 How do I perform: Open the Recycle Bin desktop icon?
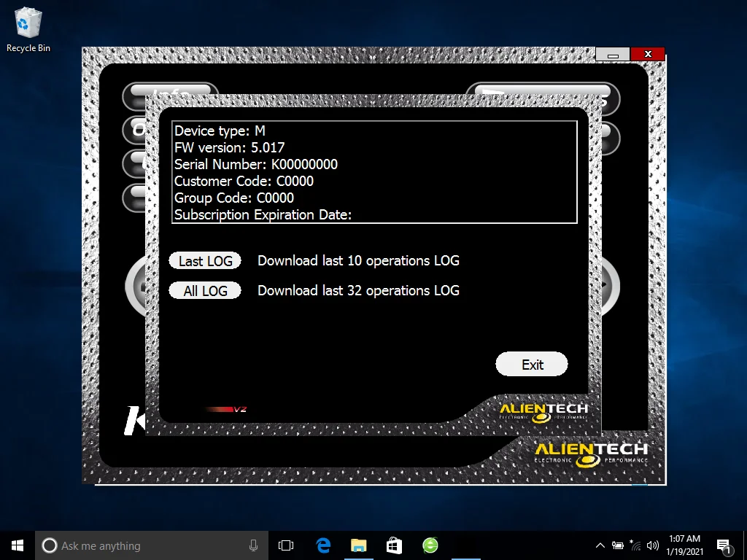28,29
